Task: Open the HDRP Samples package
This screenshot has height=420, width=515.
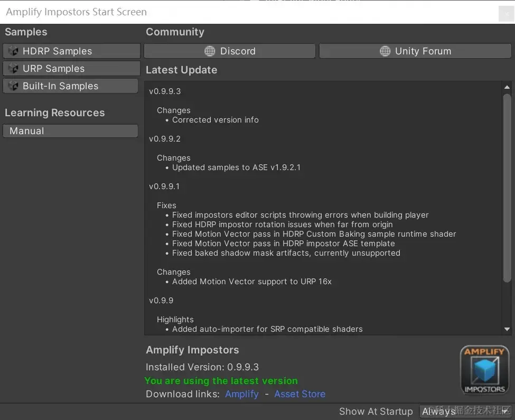Action: click(71, 51)
